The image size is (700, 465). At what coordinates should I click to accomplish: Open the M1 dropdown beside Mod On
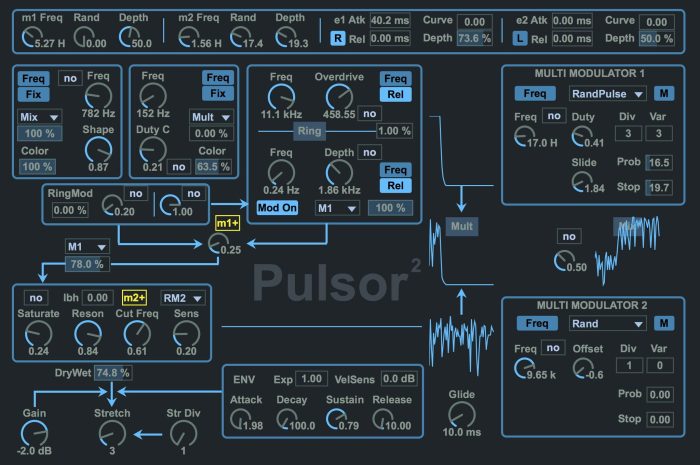(x=337, y=208)
